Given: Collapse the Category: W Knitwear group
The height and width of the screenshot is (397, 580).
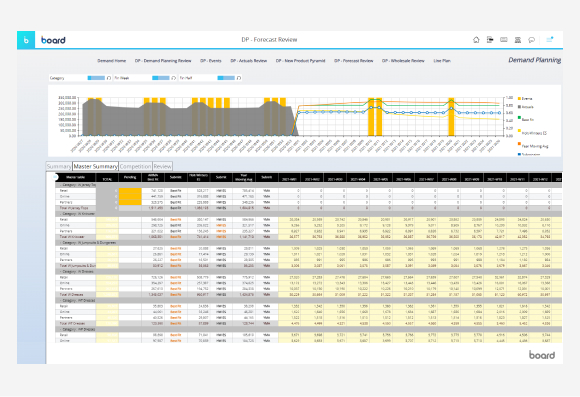Looking at the screenshot, I should (61, 214).
